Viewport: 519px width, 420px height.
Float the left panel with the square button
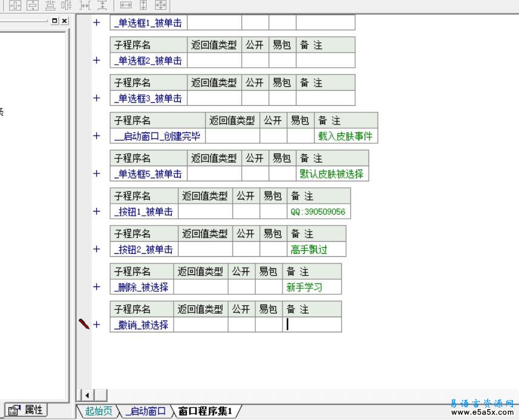tap(54, 21)
